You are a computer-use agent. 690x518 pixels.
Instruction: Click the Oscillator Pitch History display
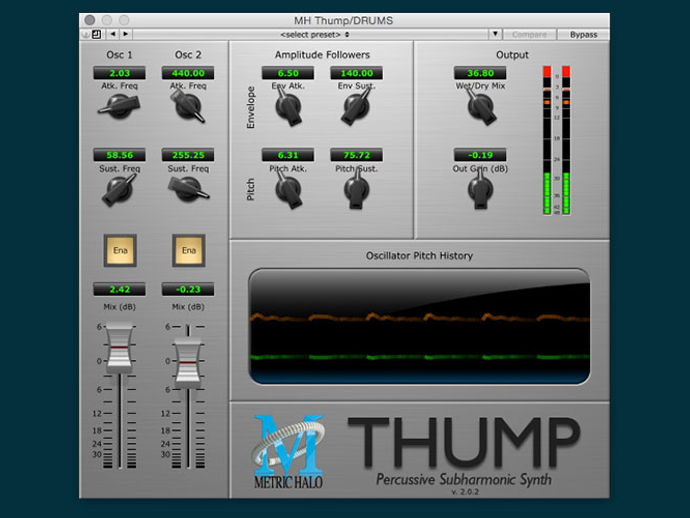[x=419, y=326]
